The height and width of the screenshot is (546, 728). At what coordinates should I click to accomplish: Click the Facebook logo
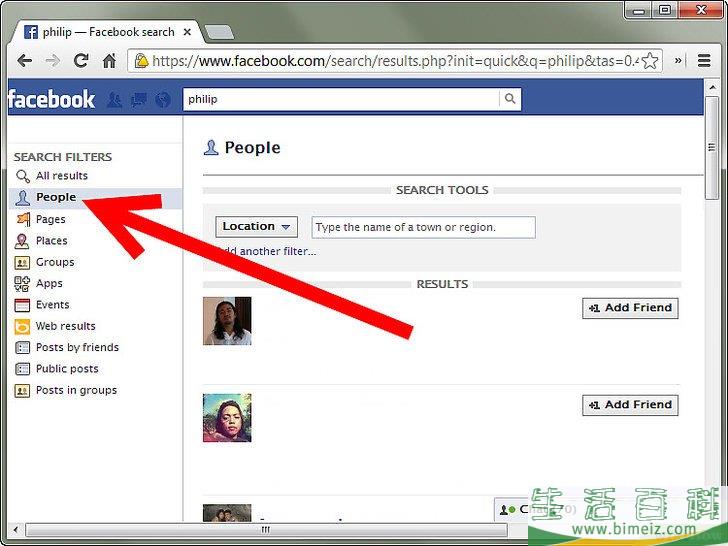pyautogui.click(x=52, y=99)
